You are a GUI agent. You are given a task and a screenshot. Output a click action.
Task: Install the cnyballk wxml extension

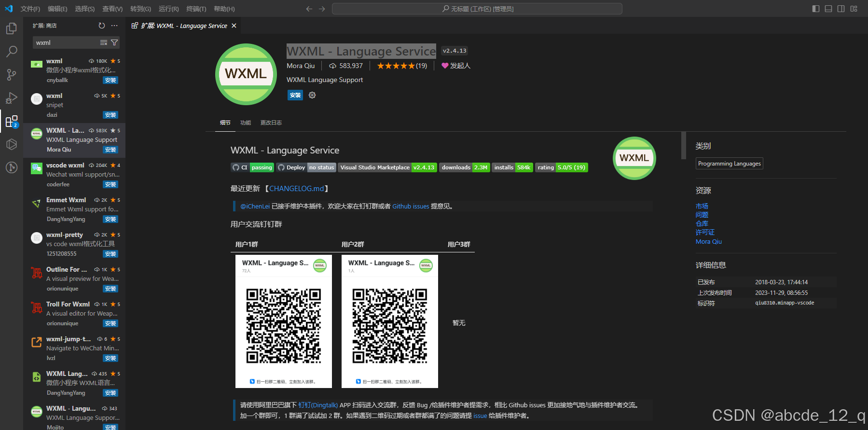(110, 80)
